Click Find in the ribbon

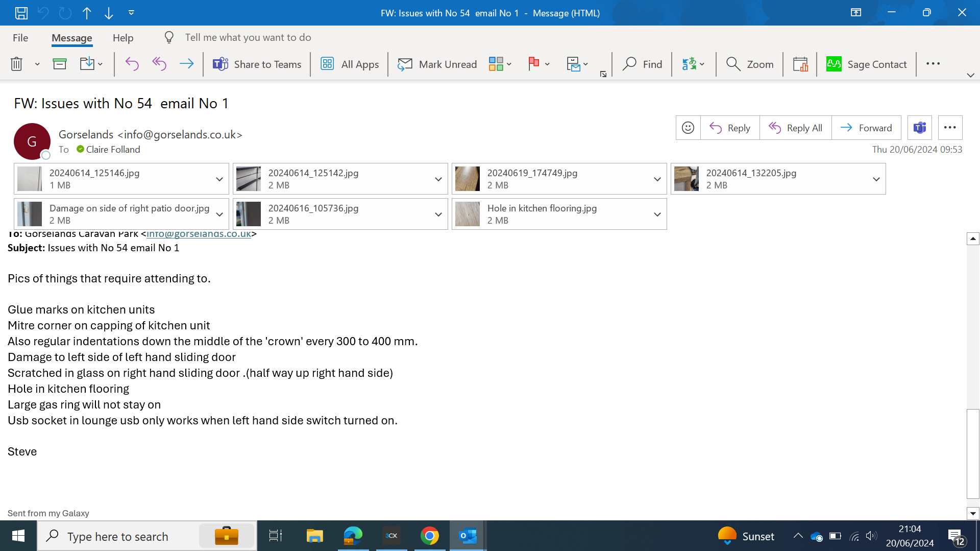[x=642, y=64]
